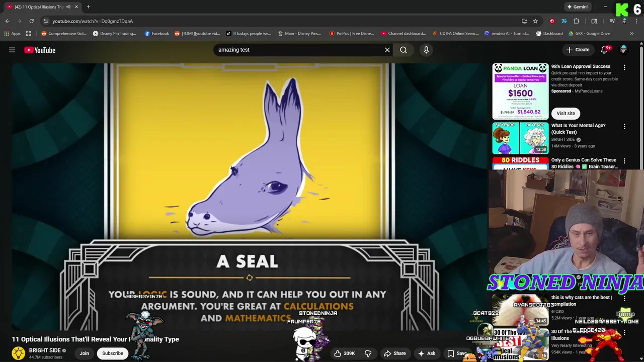Clear the search box with X icon
Image resolution: width=644 pixels, height=362 pixels.
coord(387,50)
